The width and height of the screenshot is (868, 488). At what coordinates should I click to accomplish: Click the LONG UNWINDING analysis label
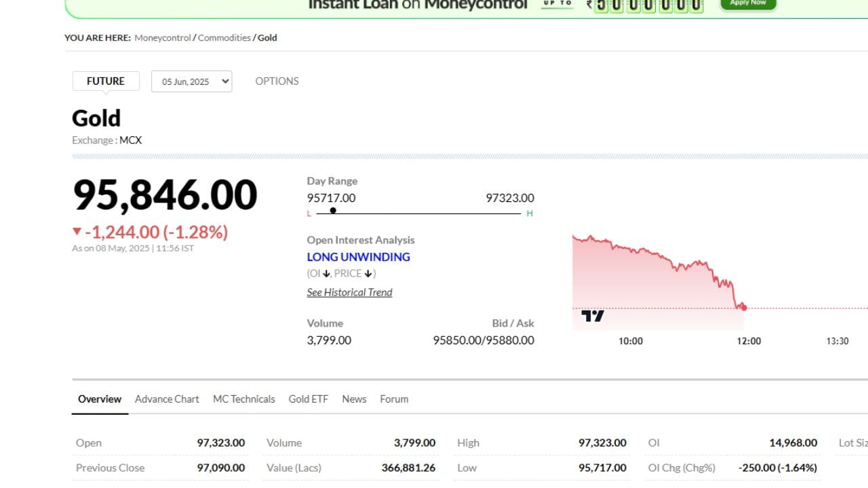358,257
